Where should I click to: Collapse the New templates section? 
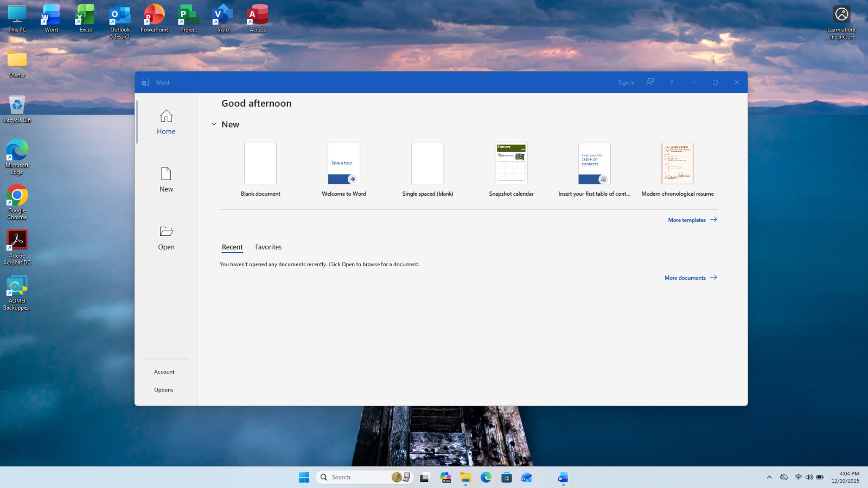[x=214, y=124]
